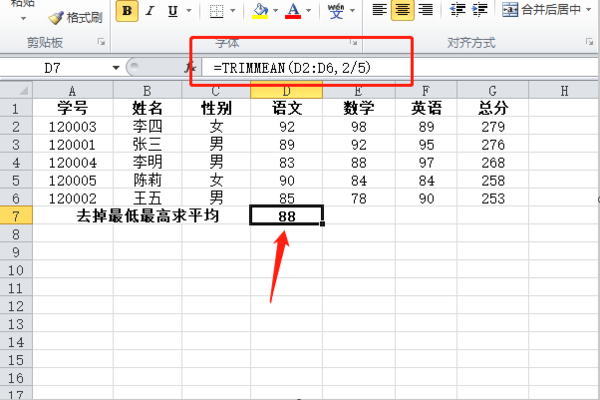
Task: Click cell with header 数学
Action: (x=359, y=108)
